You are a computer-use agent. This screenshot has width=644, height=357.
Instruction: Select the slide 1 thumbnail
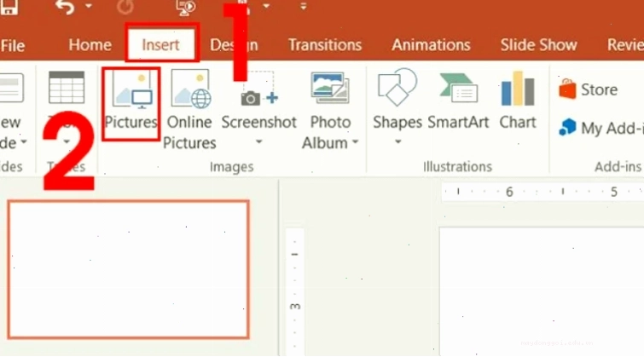128,269
